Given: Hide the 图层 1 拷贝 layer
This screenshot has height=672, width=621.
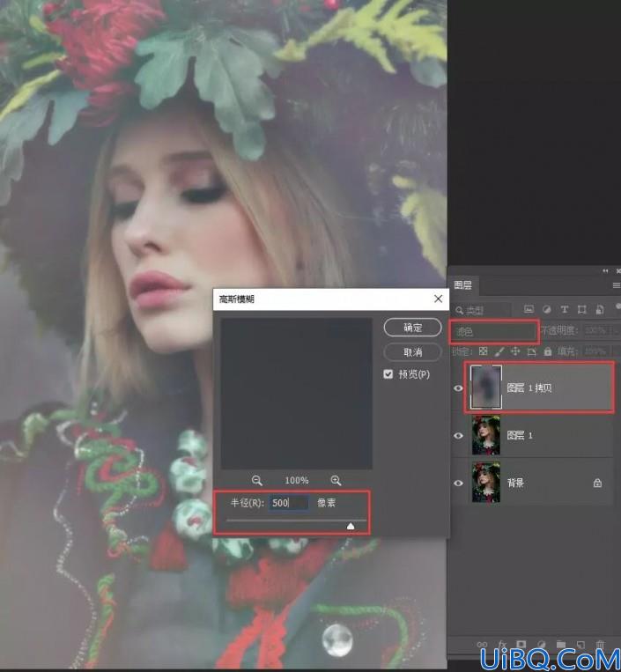Looking at the screenshot, I should (x=458, y=388).
